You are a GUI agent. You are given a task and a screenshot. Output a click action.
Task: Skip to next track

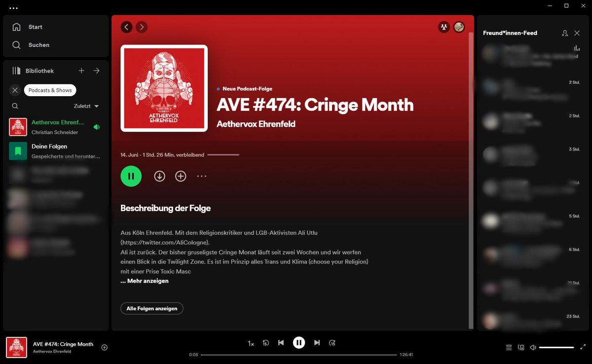point(317,343)
